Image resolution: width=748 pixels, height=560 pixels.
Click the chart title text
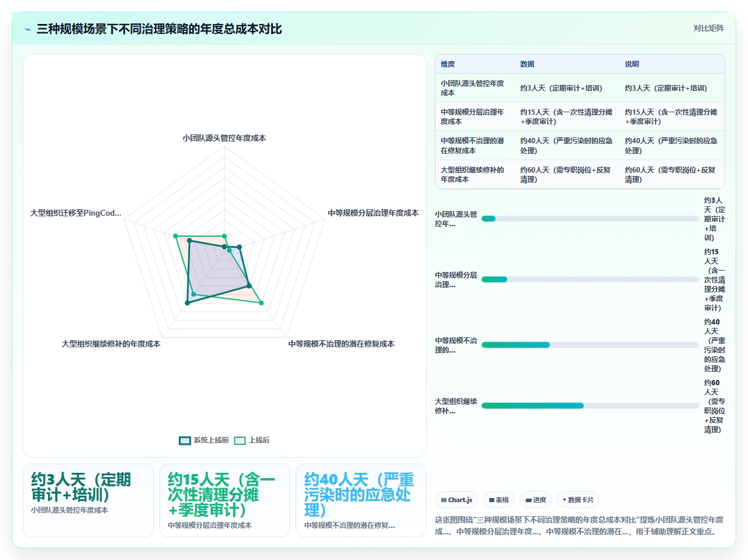(160, 29)
